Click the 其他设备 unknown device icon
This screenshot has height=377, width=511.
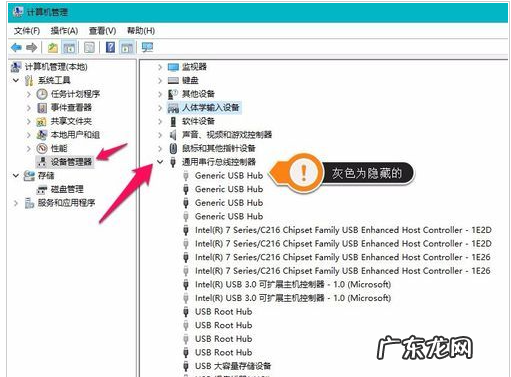click(173, 94)
